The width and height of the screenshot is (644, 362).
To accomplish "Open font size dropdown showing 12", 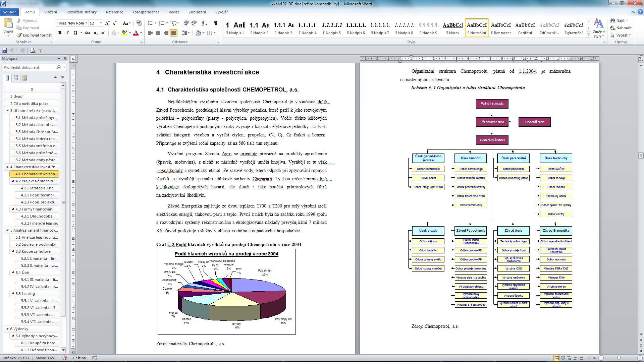I will (x=101, y=23).
